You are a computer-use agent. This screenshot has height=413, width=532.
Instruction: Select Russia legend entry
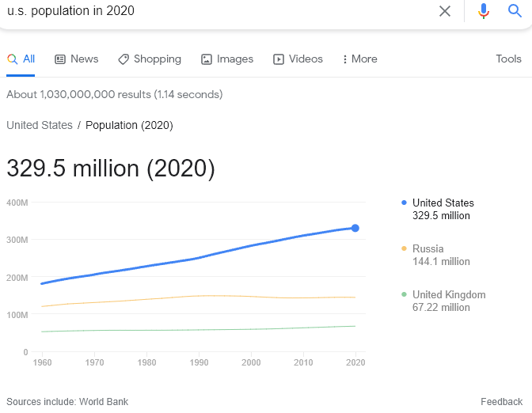tap(435, 255)
